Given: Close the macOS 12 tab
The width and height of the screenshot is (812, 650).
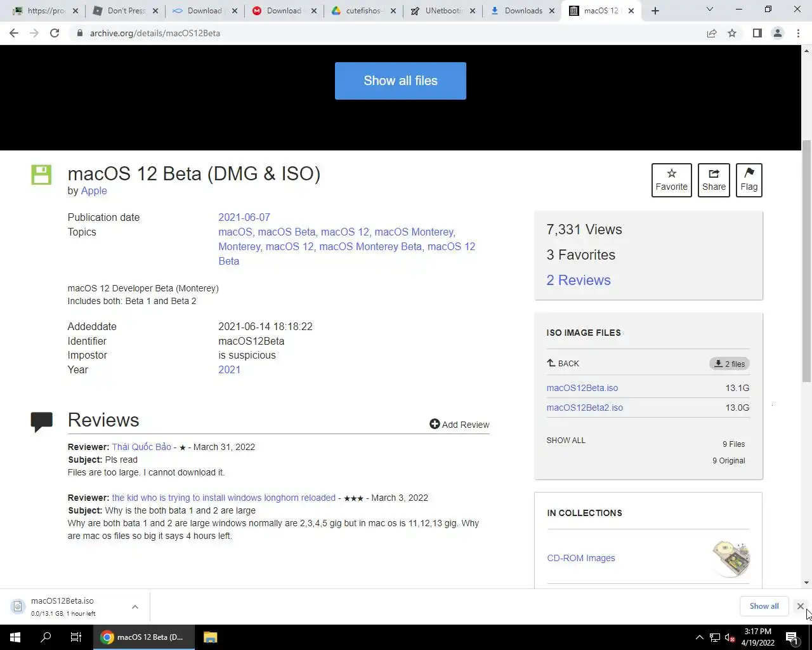Looking at the screenshot, I should [x=631, y=11].
